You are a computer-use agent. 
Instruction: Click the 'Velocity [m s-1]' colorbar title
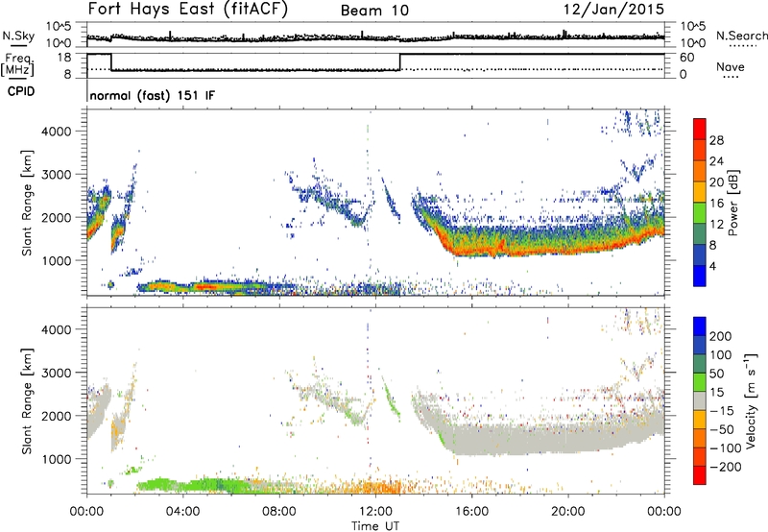pos(751,400)
